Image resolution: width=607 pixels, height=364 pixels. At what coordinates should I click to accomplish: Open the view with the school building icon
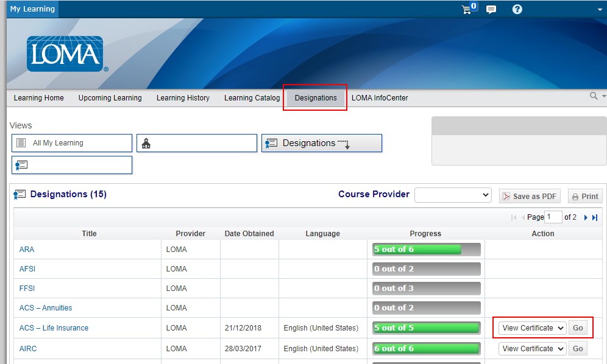coord(197,143)
